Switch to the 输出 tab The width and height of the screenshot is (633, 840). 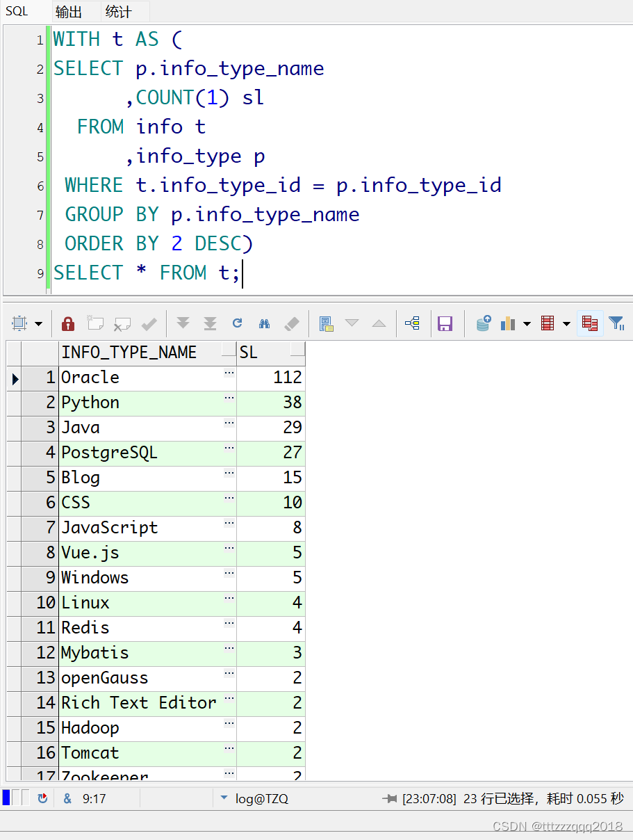(x=68, y=12)
